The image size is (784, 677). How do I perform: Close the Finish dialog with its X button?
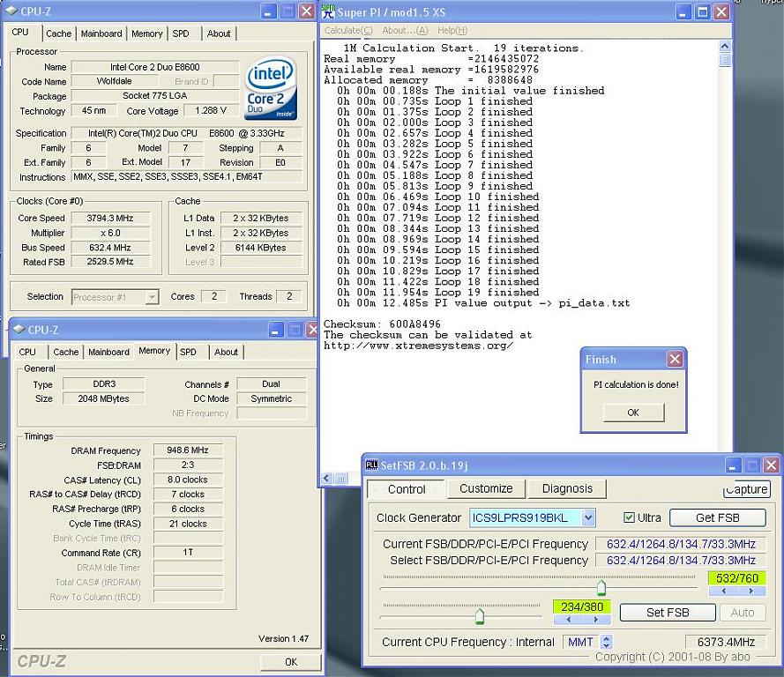pos(675,359)
